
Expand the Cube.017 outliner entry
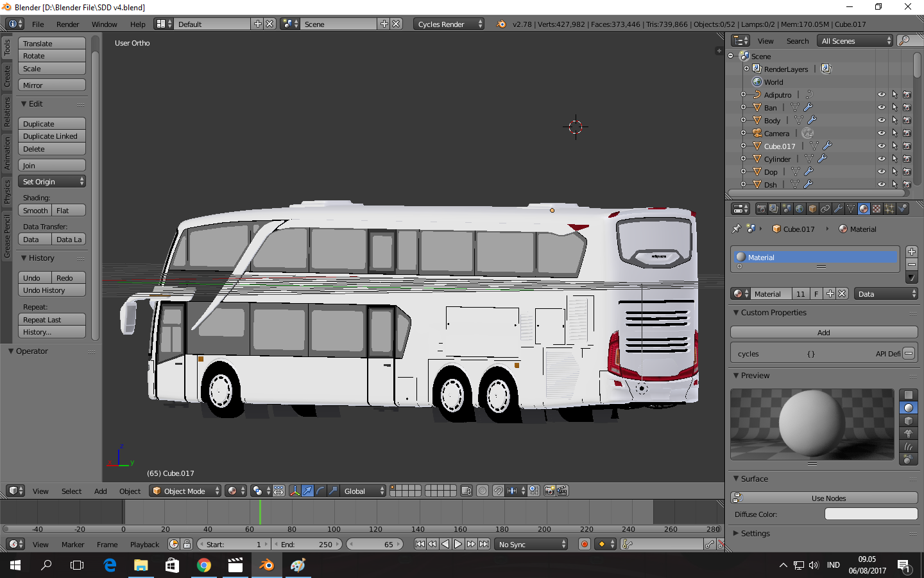point(742,146)
